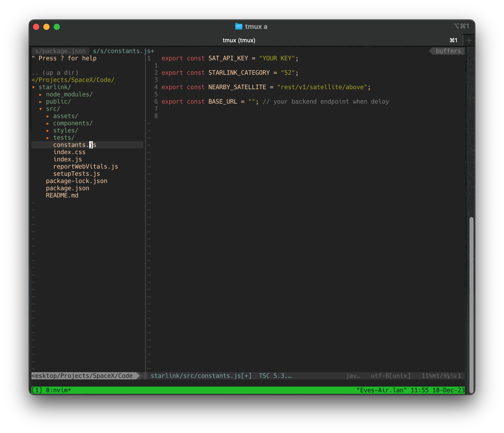Select index.css in the file tree
504x433 pixels.
tap(69, 152)
